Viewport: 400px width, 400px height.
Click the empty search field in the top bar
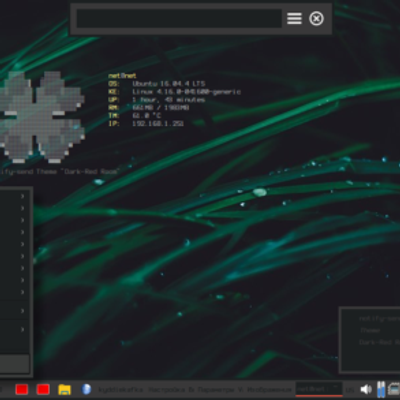coord(179,18)
